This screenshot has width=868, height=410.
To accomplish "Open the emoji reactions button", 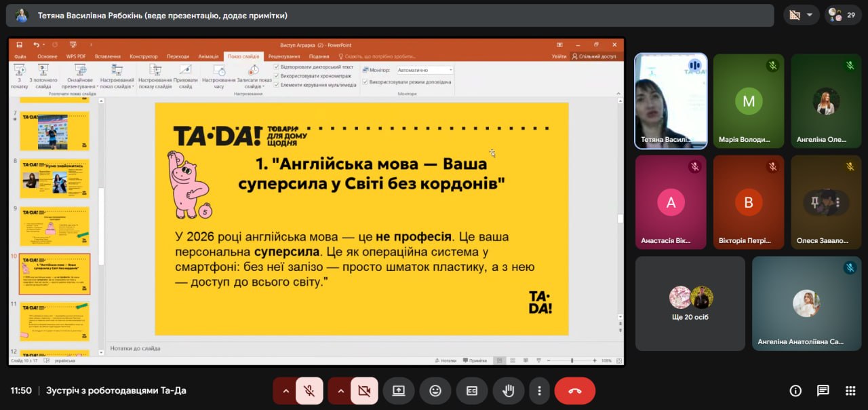I will (435, 391).
